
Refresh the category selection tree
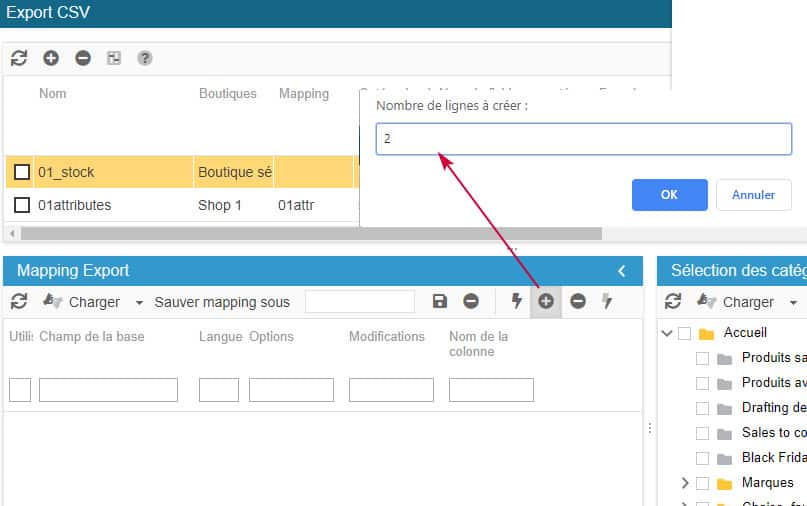click(673, 301)
